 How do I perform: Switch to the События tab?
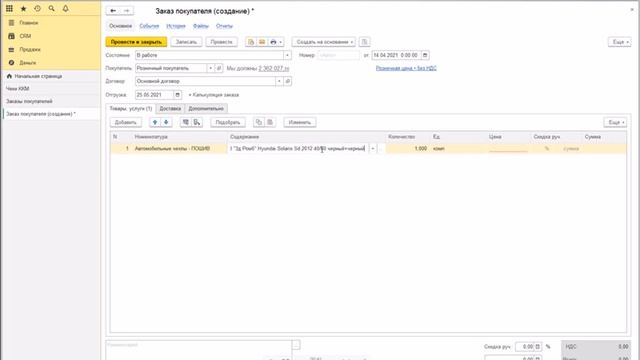pos(149,26)
